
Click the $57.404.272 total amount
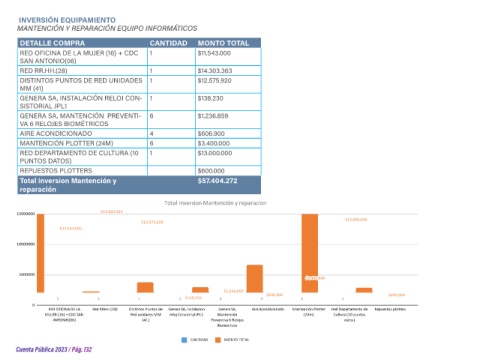[x=217, y=181]
